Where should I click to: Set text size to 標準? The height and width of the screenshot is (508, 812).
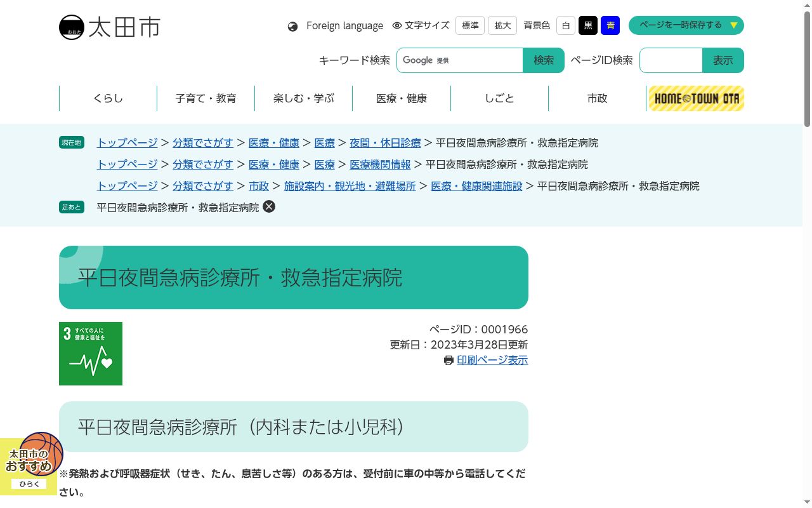coord(470,25)
